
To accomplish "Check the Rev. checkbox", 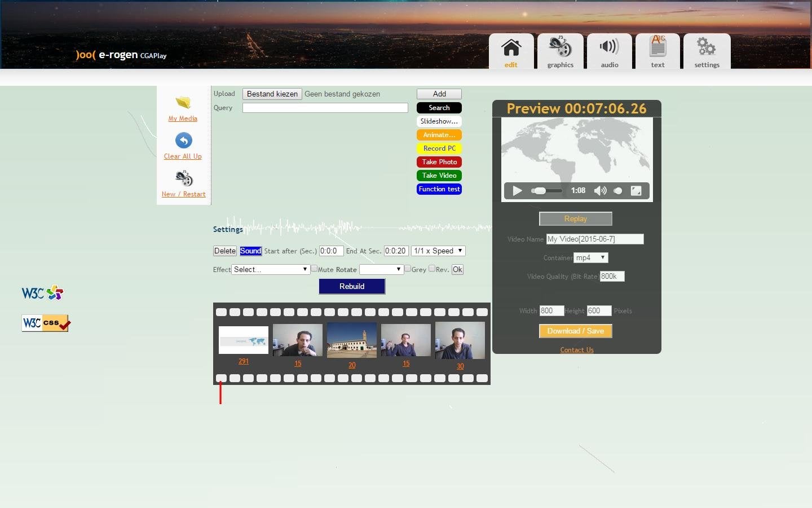I will pos(432,269).
